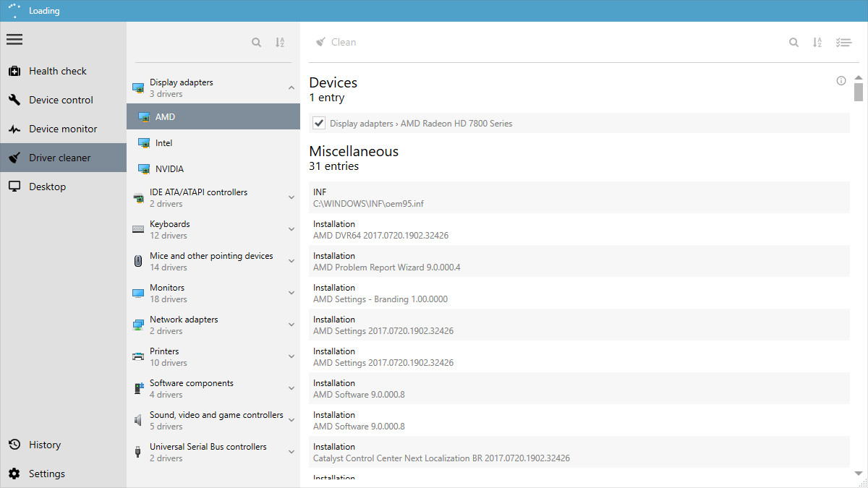Select the Clean broom icon in the toolbar
Image resolution: width=868 pixels, height=488 pixels.
(x=320, y=41)
